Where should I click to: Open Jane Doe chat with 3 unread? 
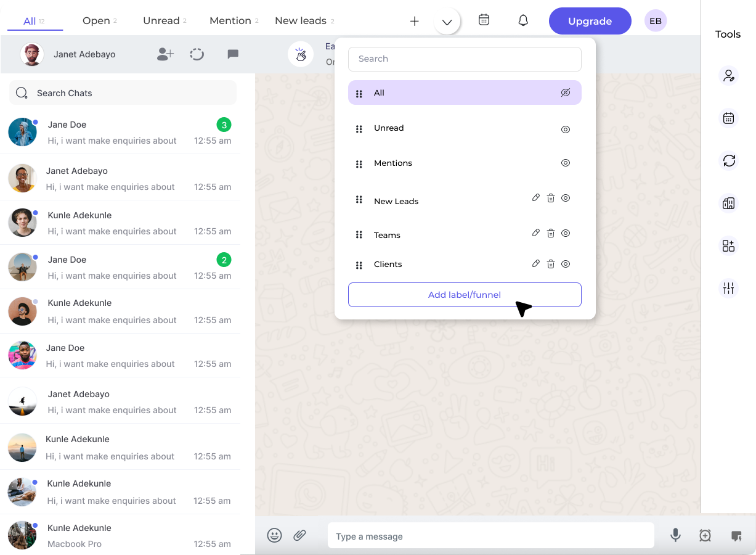click(120, 132)
